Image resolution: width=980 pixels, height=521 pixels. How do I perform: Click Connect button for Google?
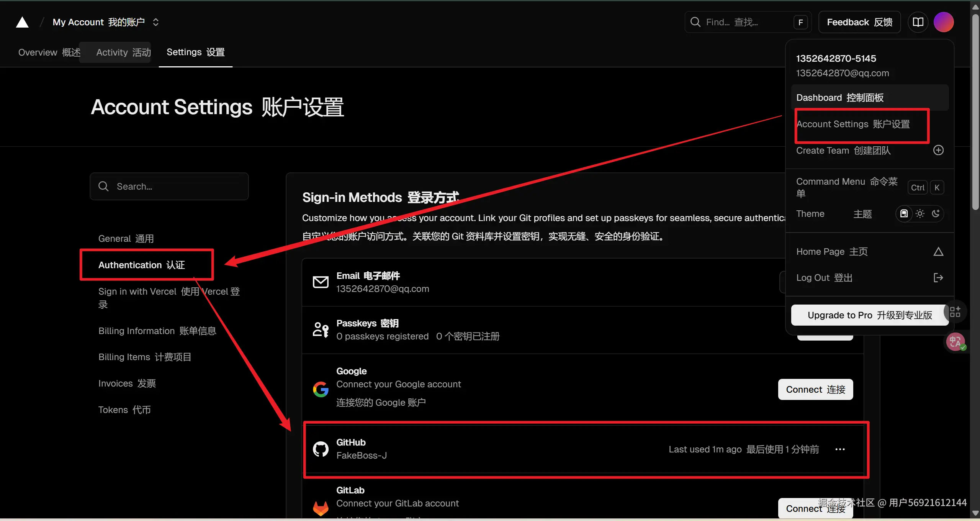[815, 390]
